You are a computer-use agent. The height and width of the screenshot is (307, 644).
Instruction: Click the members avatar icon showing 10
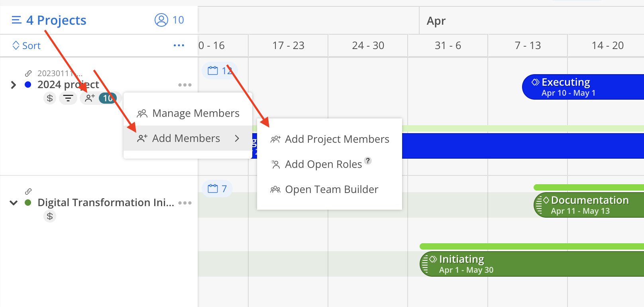(161, 20)
